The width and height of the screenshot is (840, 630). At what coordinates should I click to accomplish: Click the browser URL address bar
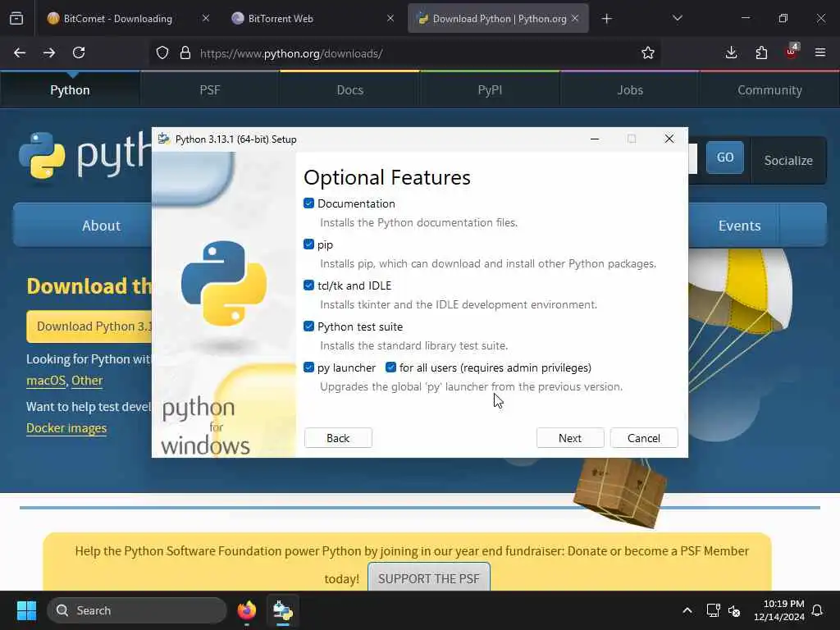point(407,53)
